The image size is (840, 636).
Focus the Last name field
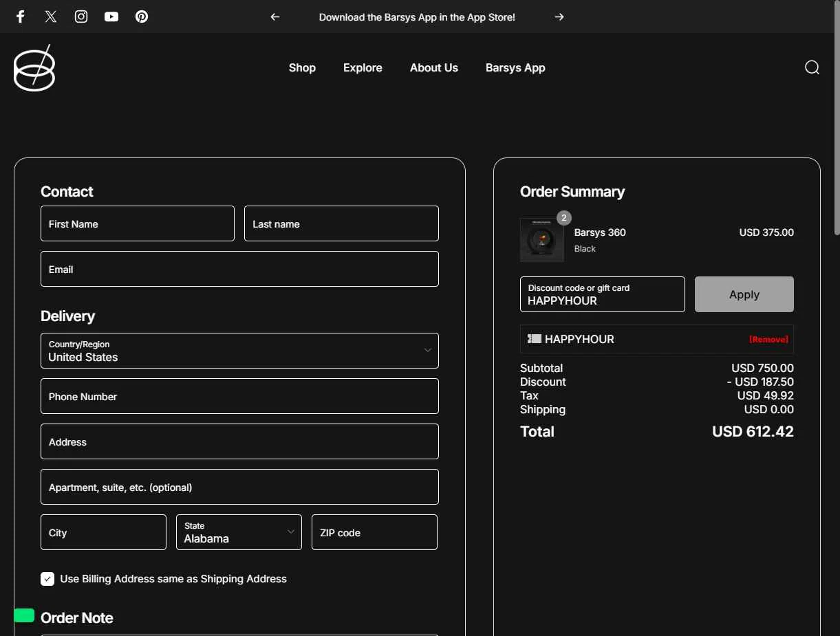click(x=341, y=223)
